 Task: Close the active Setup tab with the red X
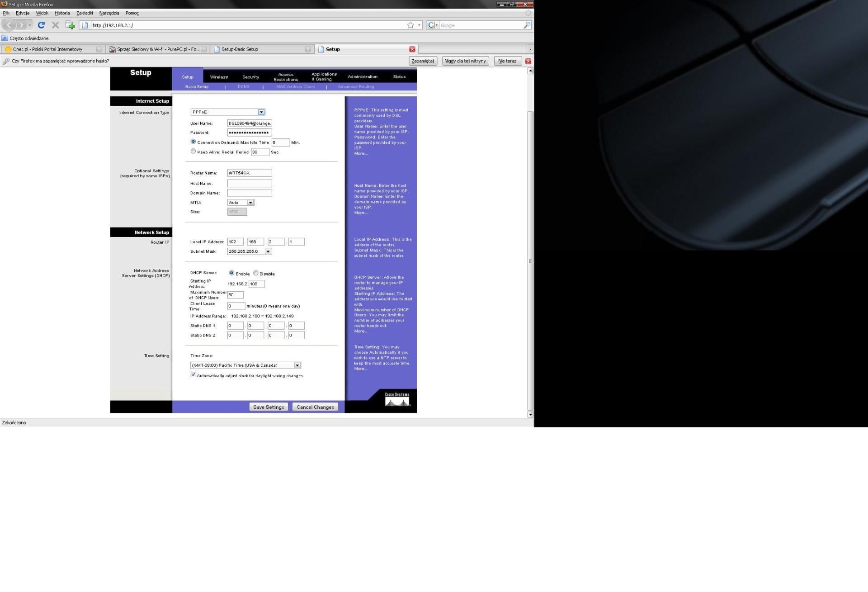pyautogui.click(x=412, y=49)
